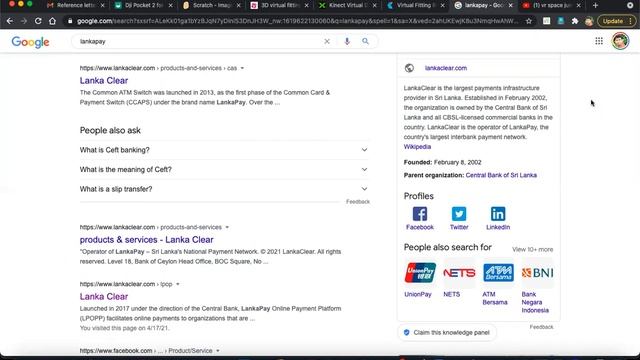Click the Google logo
The height and width of the screenshot is (360, 640).
coord(30,42)
